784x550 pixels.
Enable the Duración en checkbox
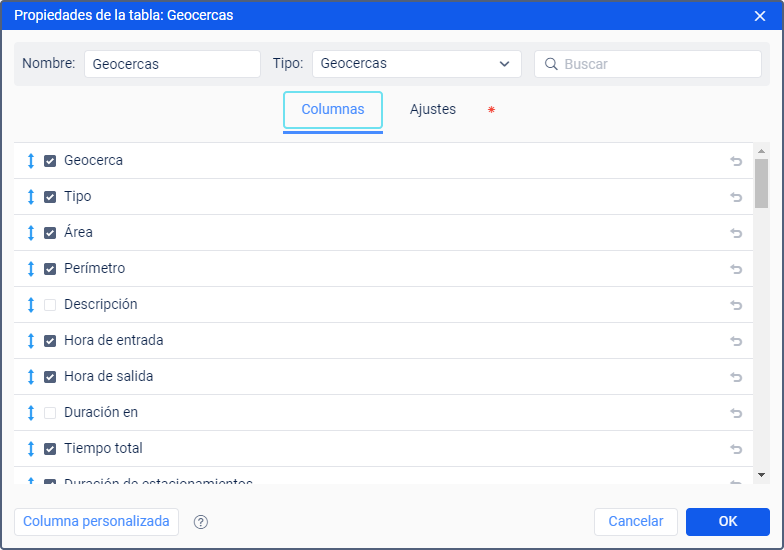pyautogui.click(x=50, y=413)
